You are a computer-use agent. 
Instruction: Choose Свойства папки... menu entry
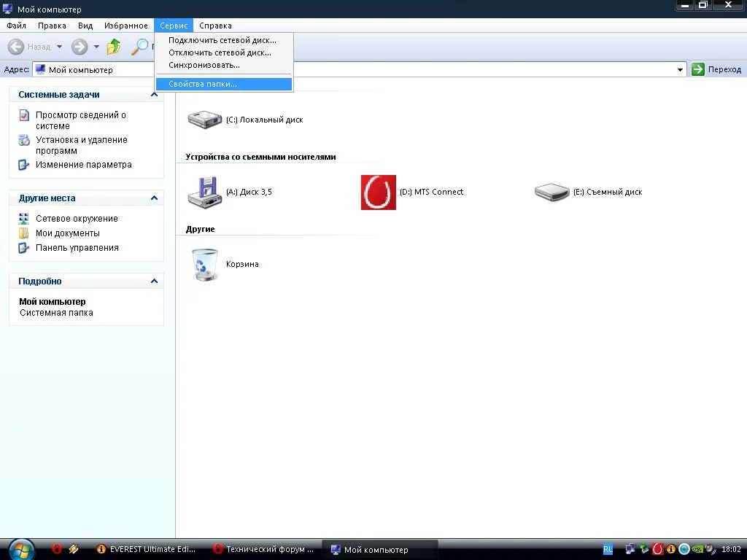(224, 84)
